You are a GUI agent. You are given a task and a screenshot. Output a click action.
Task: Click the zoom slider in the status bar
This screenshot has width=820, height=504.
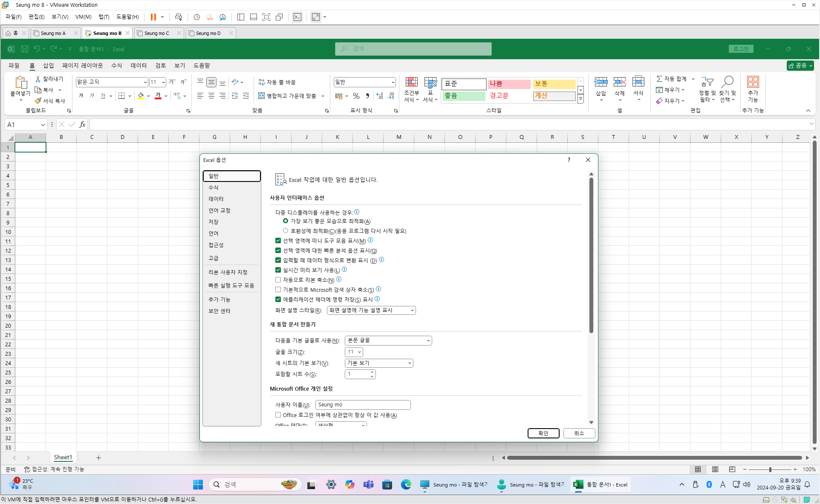point(770,469)
